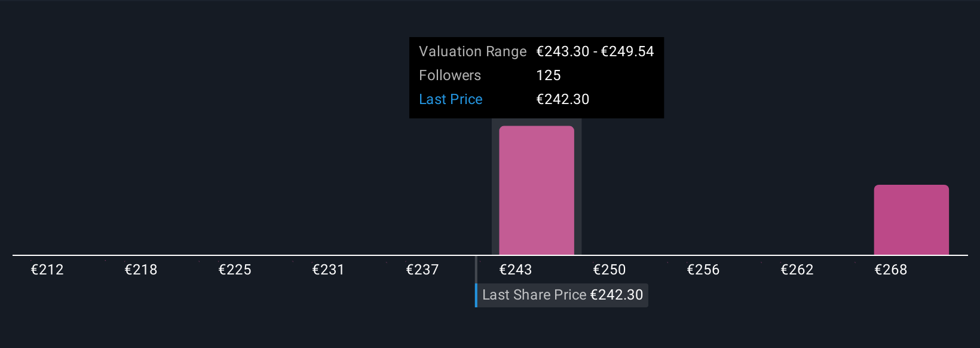Select the €243.30 - €249.54 range value

595,51
